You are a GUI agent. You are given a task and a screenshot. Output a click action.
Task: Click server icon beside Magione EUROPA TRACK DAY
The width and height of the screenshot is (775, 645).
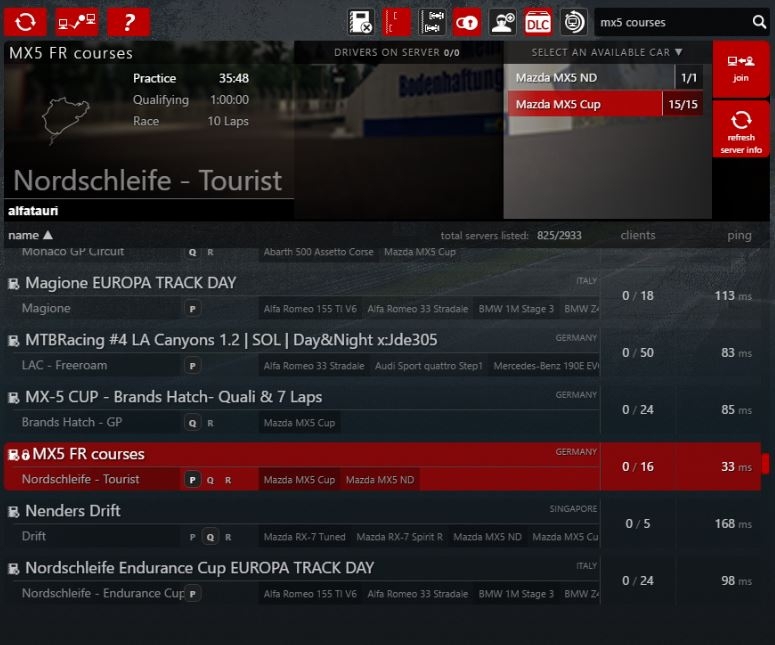[x=14, y=284]
